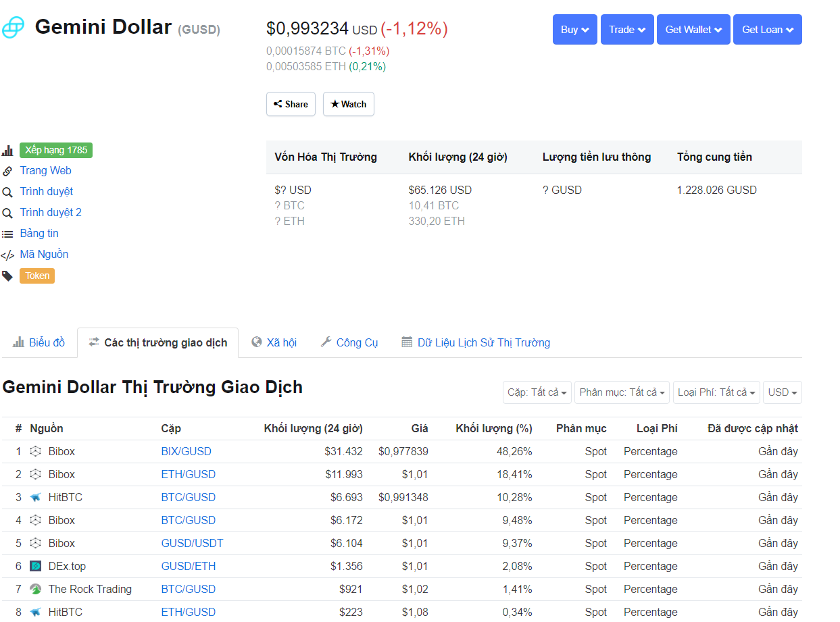
Task: Open the Loại Phí: Tất cả filter
Action: [x=716, y=392]
